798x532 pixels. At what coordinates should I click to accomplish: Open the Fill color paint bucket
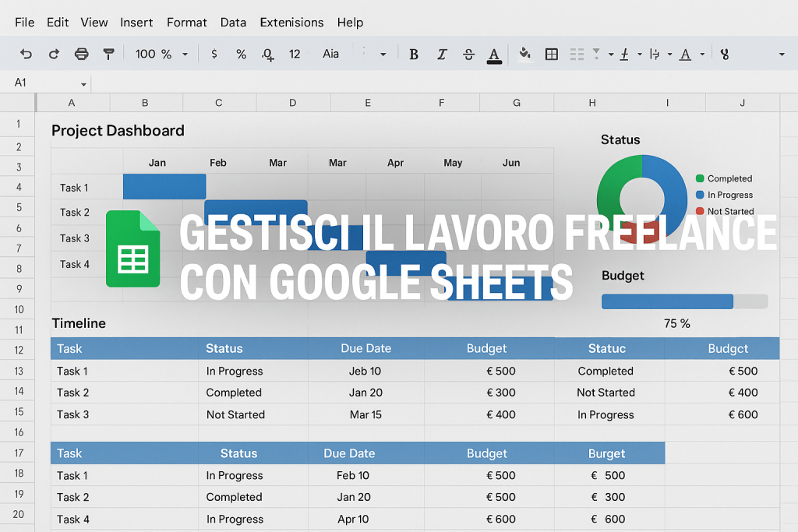coord(524,54)
